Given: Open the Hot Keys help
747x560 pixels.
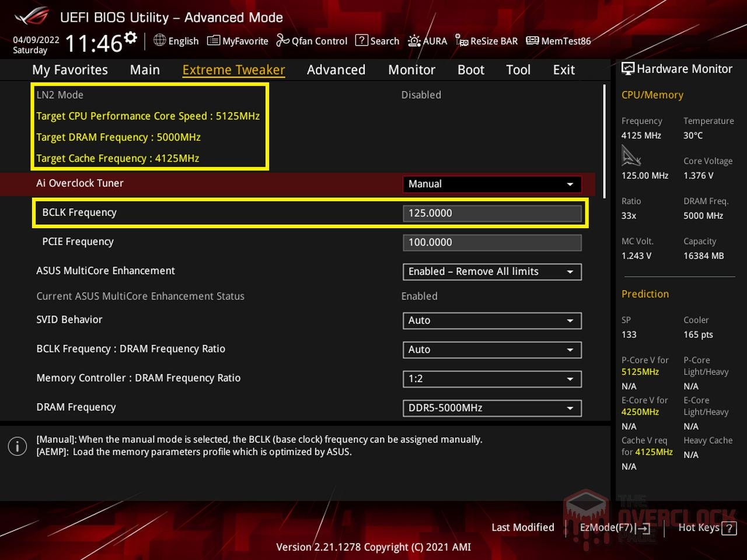Looking at the screenshot, I should tap(706, 527).
